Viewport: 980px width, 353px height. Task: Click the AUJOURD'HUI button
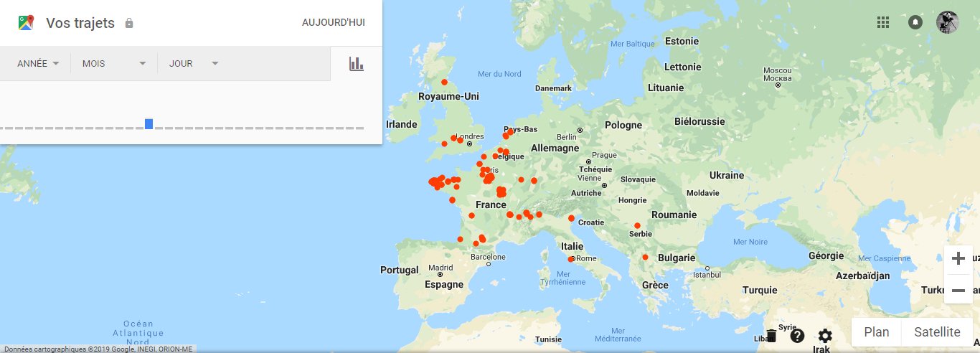[x=333, y=23]
